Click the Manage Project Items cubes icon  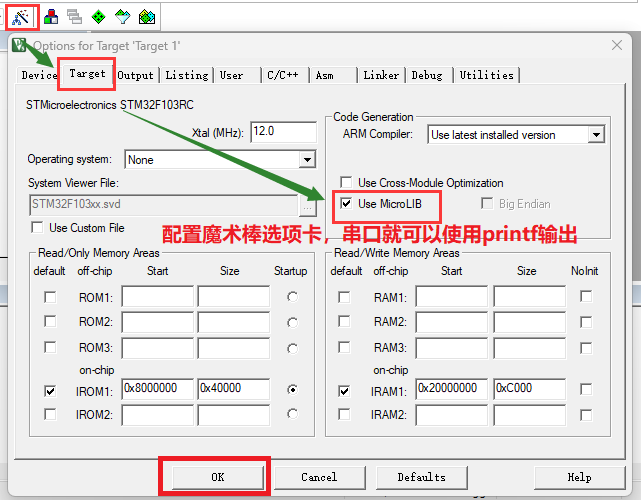51,17
